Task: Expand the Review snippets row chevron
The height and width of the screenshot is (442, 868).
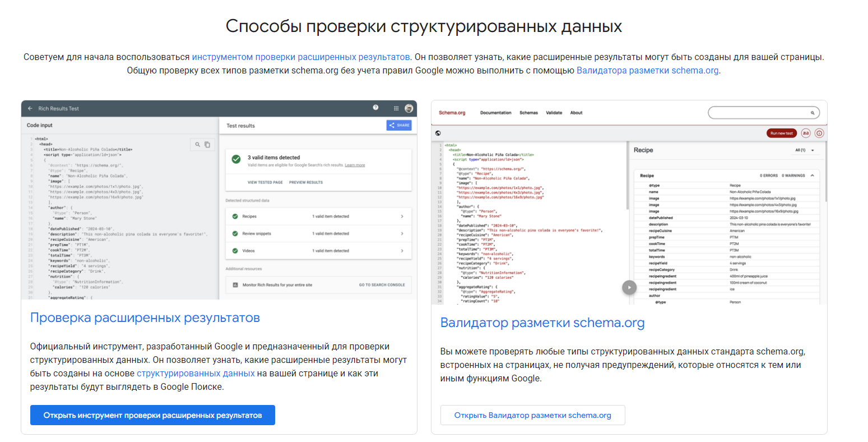Action: [402, 233]
